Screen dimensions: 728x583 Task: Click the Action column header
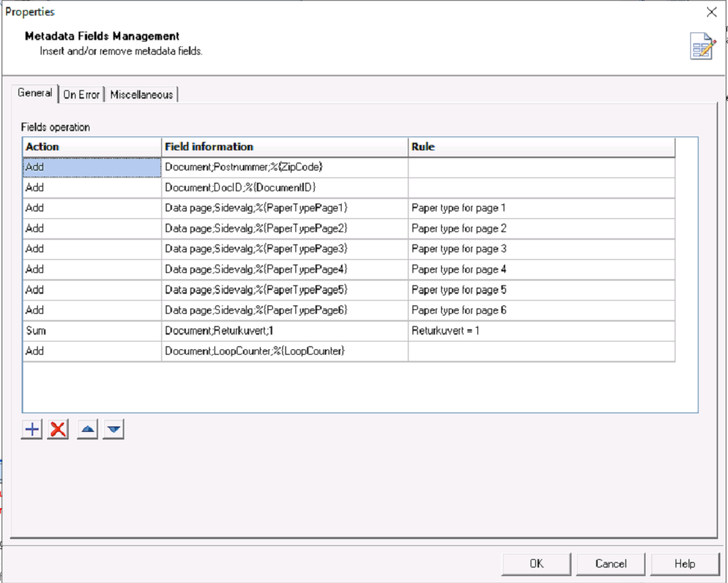click(92, 147)
